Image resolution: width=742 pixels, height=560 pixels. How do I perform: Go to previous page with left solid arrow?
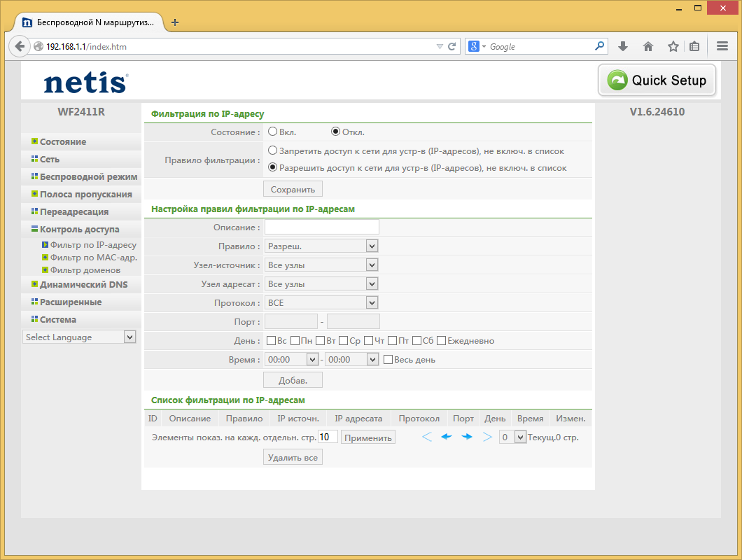[x=446, y=437]
